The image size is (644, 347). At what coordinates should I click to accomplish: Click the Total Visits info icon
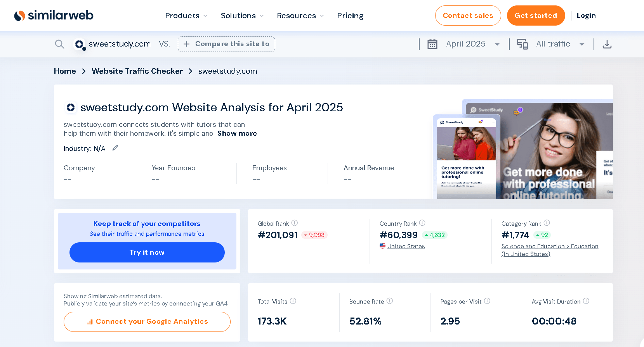293,301
